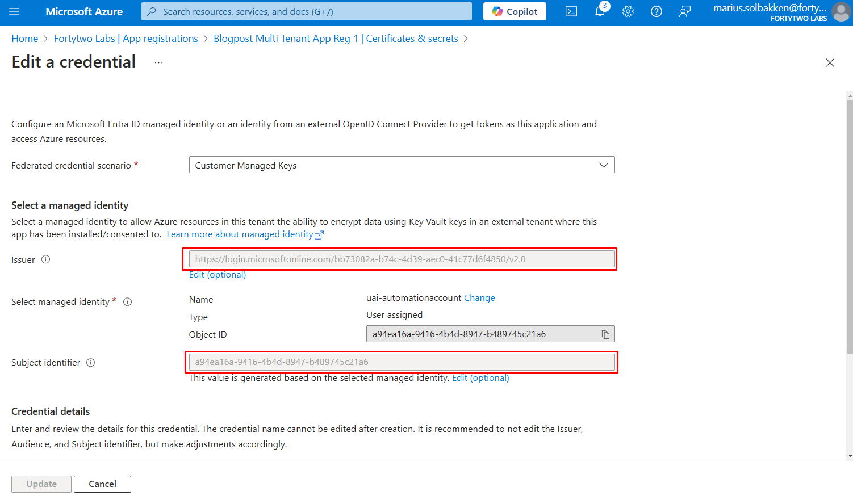Image resolution: width=853 pixels, height=504 pixels.
Task: Open the Azure portal hamburger menu
Action: [14, 11]
